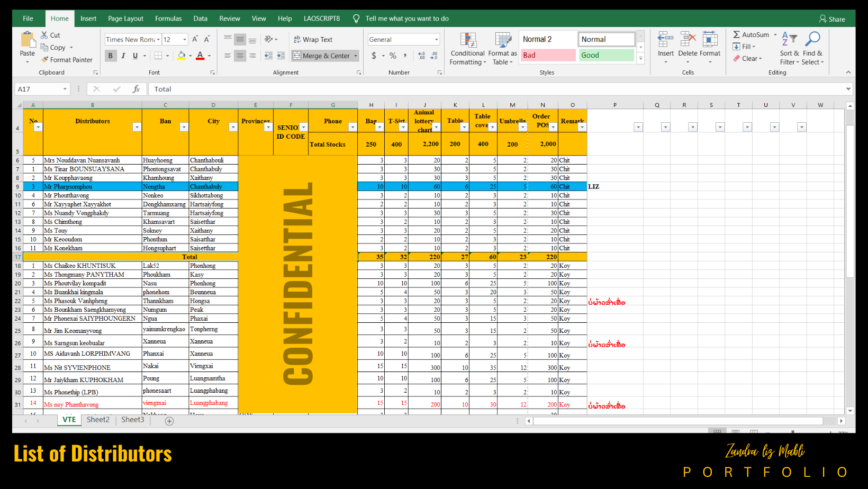Toggle Underline formatting

coord(135,56)
